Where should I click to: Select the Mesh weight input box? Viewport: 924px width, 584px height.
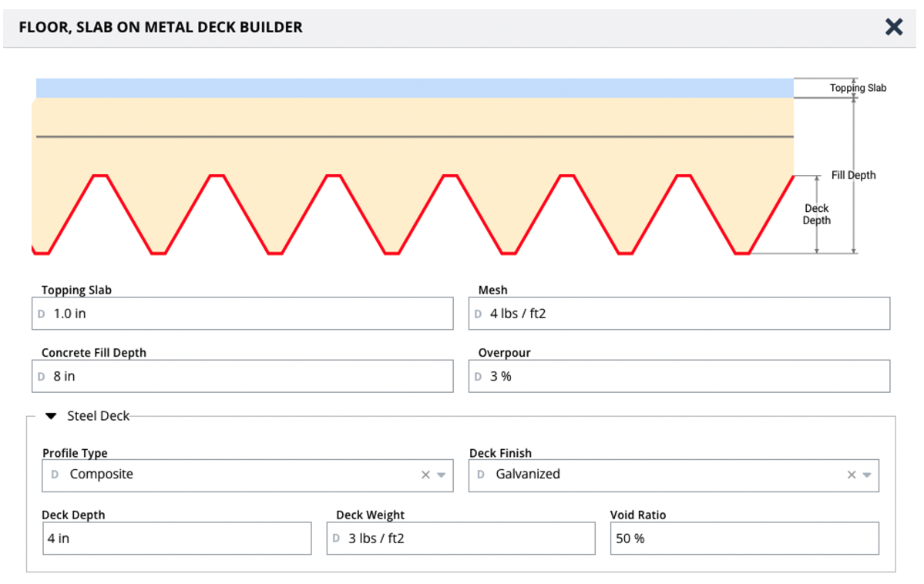point(686,314)
